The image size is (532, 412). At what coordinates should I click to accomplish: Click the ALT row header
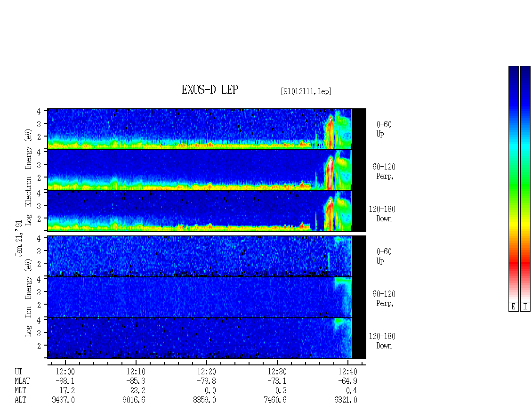coord(20,400)
